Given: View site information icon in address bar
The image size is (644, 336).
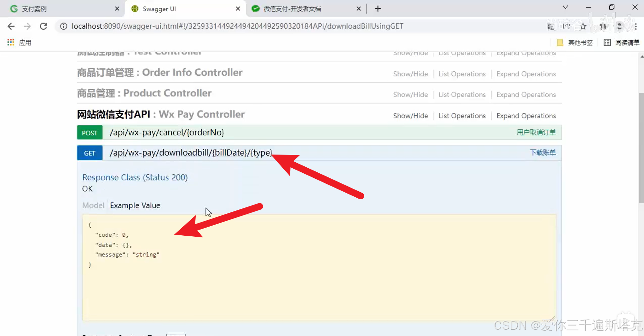Looking at the screenshot, I should [x=63, y=26].
